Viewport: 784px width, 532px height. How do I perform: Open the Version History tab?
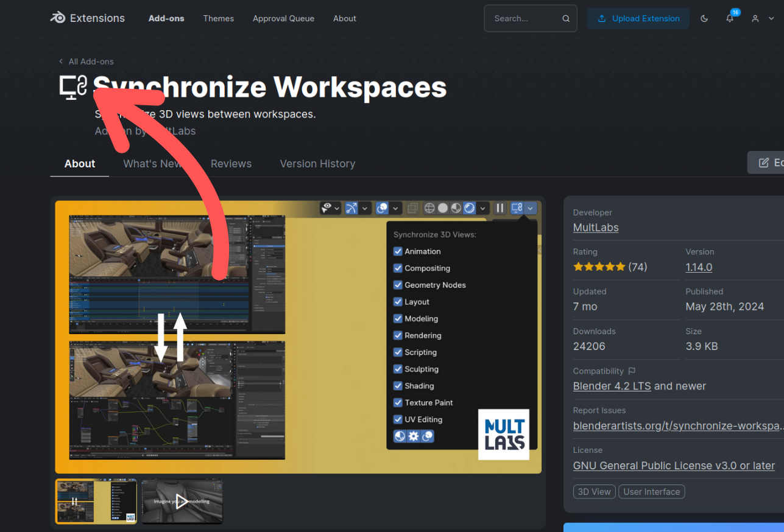(317, 164)
